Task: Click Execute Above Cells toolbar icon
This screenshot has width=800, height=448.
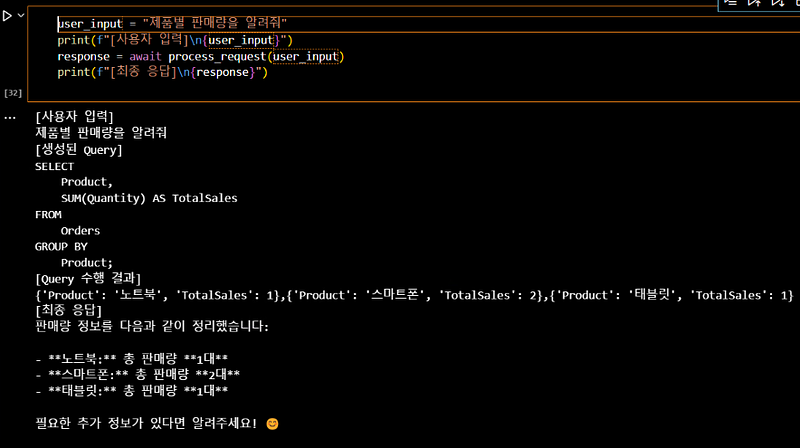Action: pos(754,3)
